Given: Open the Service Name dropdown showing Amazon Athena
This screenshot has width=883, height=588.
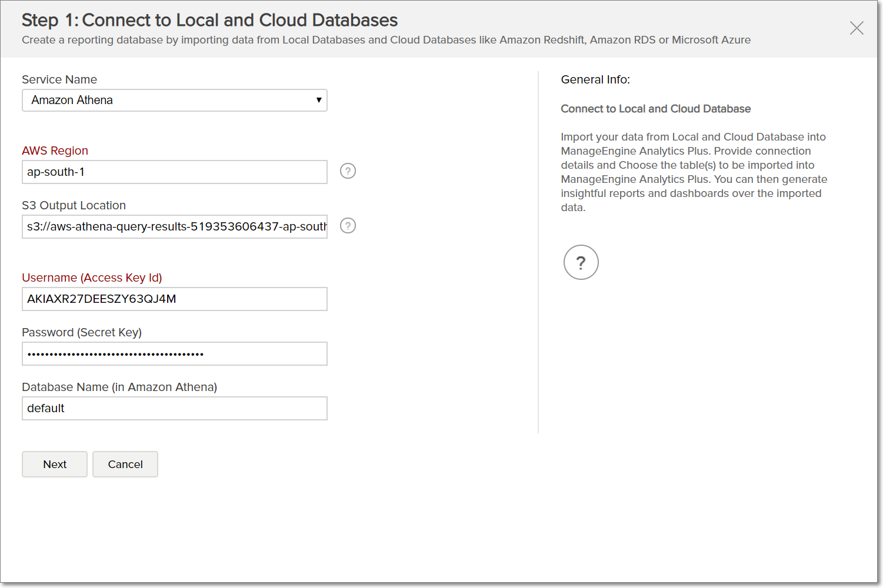Looking at the screenshot, I should click(175, 100).
